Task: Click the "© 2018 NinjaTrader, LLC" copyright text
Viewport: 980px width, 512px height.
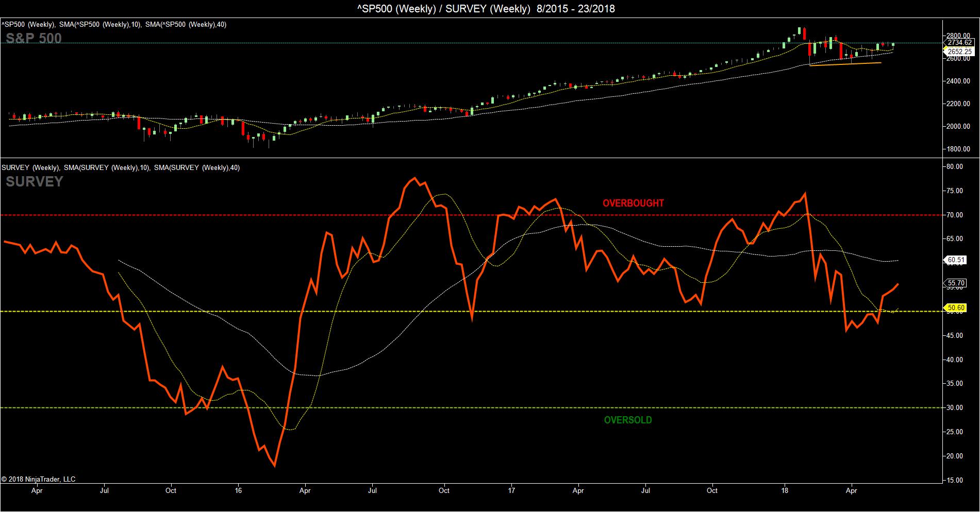Action: tap(39, 479)
